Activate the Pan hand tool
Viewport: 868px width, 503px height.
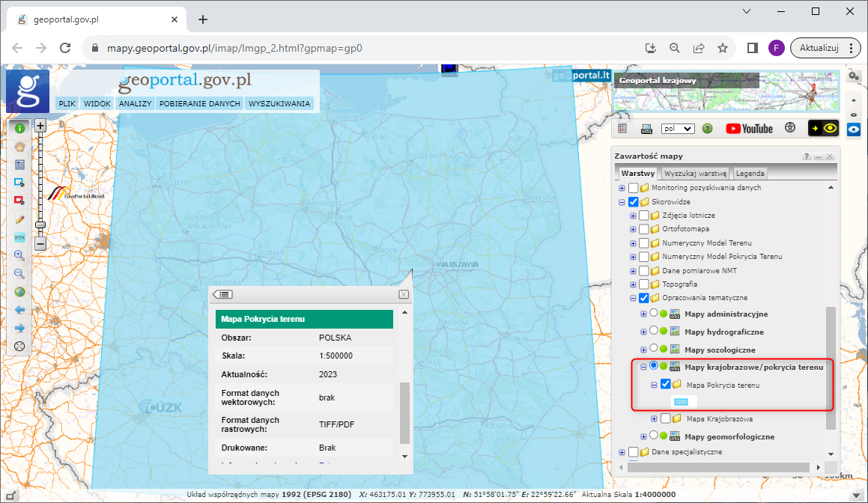tap(19, 146)
